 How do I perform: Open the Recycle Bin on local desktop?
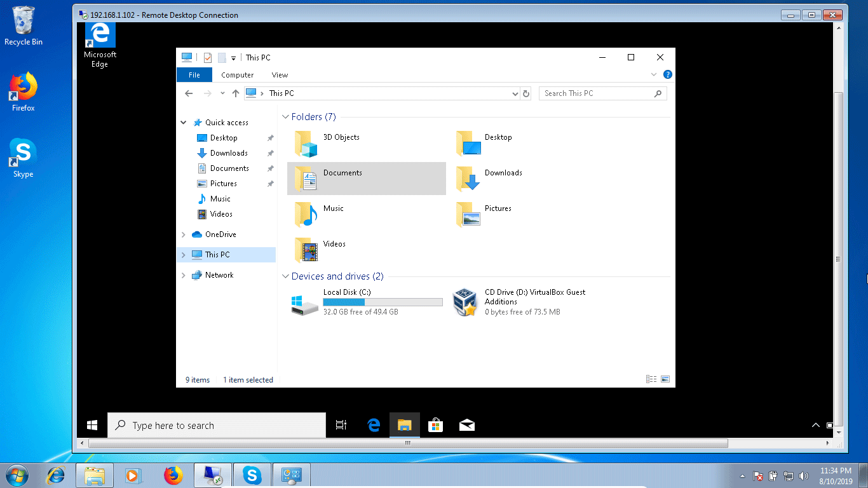click(x=24, y=26)
